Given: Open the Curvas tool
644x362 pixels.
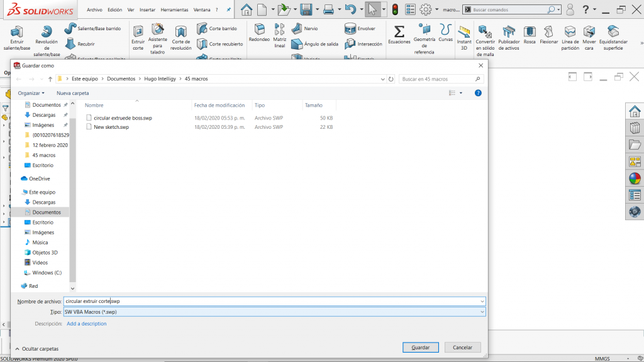Looking at the screenshot, I should (445, 33).
